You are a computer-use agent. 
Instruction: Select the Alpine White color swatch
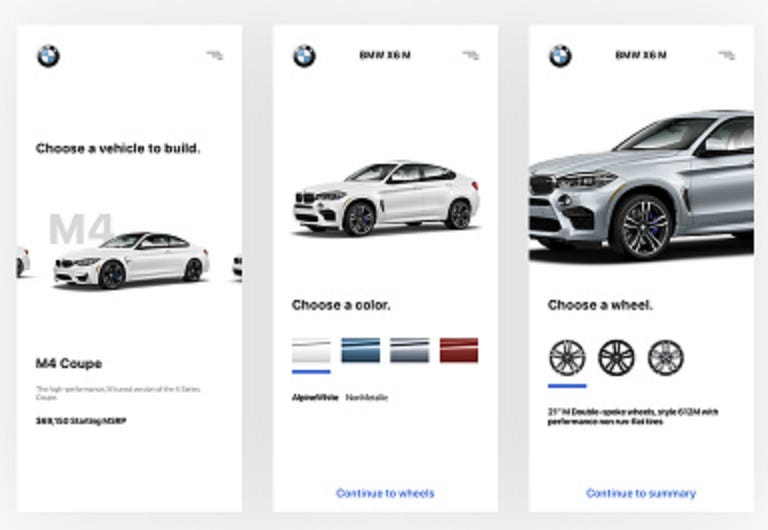(311, 350)
